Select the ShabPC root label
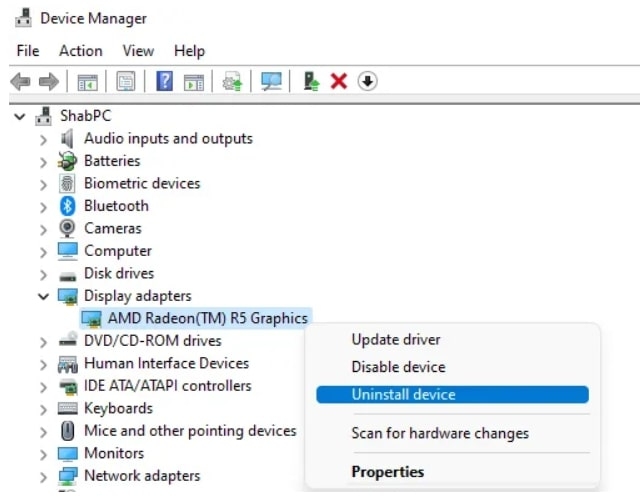640x501 pixels. coord(86,116)
